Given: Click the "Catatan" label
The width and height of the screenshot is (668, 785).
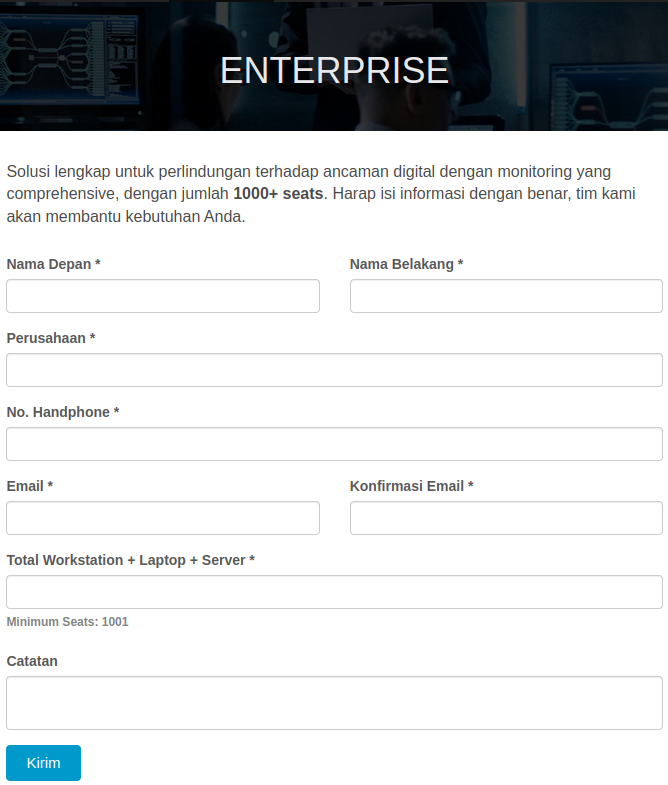Looking at the screenshot, I should [32, 661].
